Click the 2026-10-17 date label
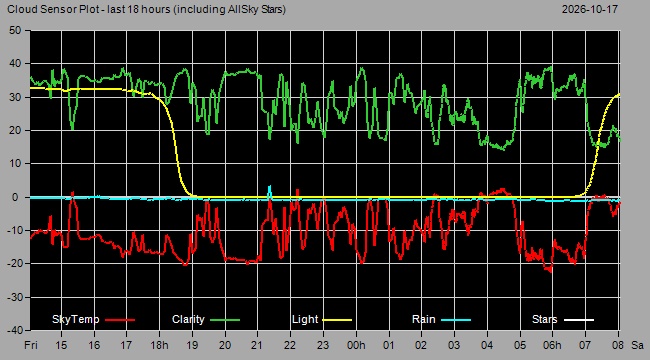 coord(590,9)
